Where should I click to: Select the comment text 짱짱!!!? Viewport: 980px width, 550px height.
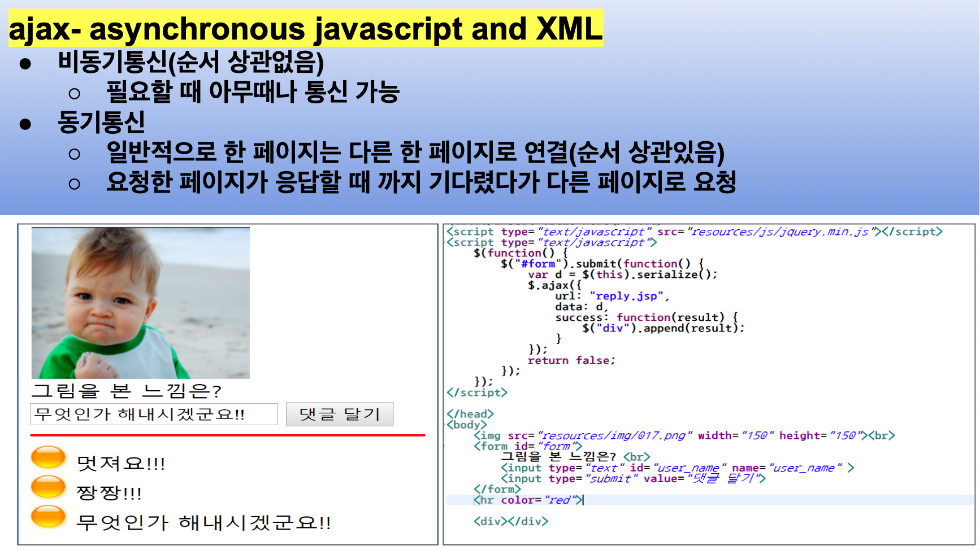click(x=109, y=493)
